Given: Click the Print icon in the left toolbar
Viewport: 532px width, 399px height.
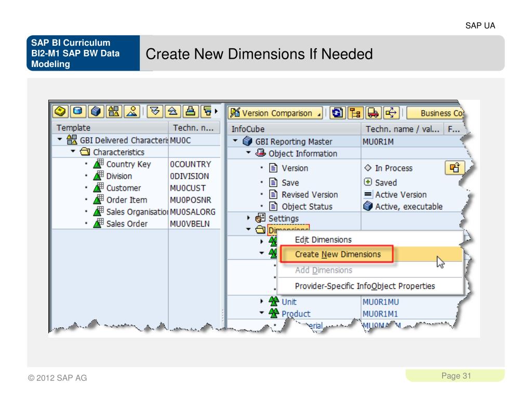Looking at the screenshot, I should (191, 111).
